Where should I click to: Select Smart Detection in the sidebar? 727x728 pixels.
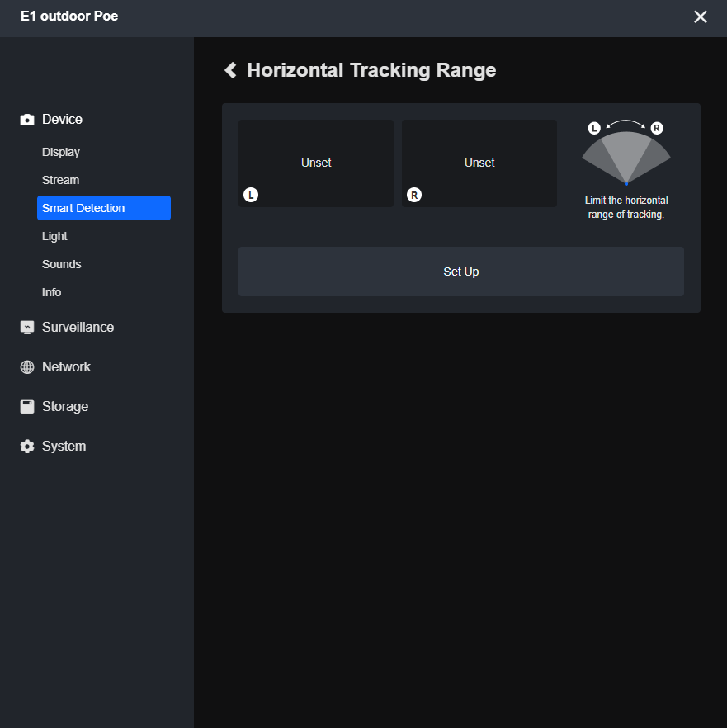coord(104,208)
